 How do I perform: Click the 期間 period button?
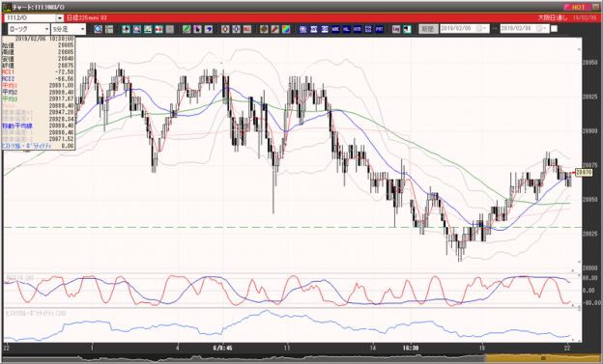pos(428,29)
